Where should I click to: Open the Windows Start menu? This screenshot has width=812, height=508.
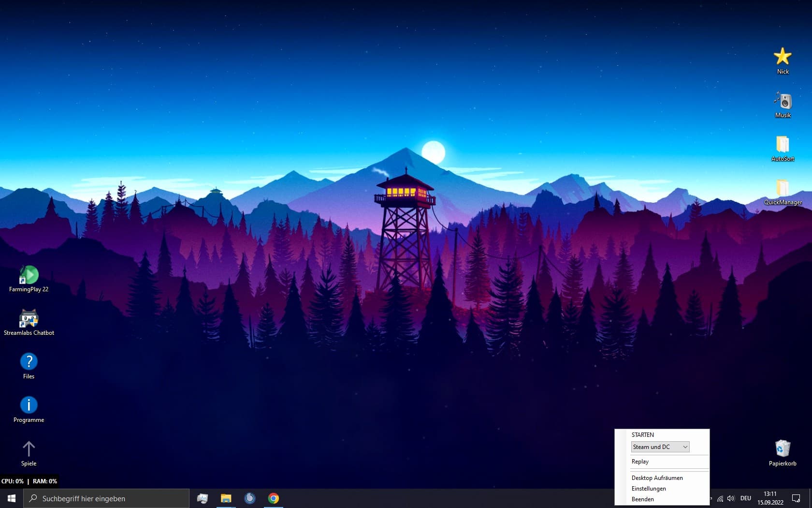click(12, 498)
